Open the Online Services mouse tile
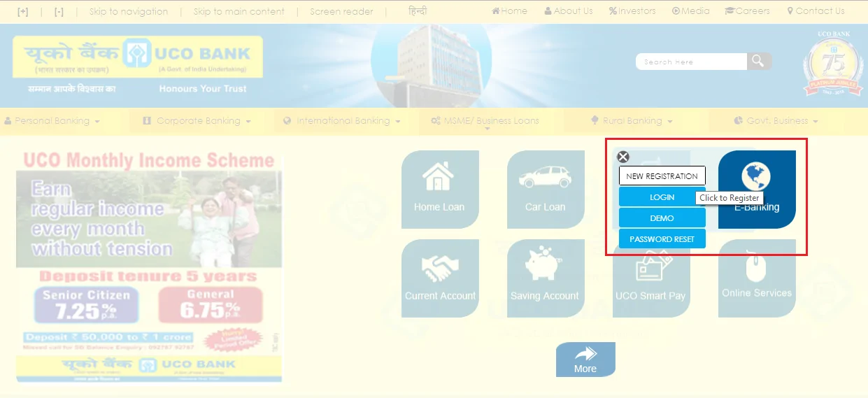868x398 pixels. coord(757,278)
